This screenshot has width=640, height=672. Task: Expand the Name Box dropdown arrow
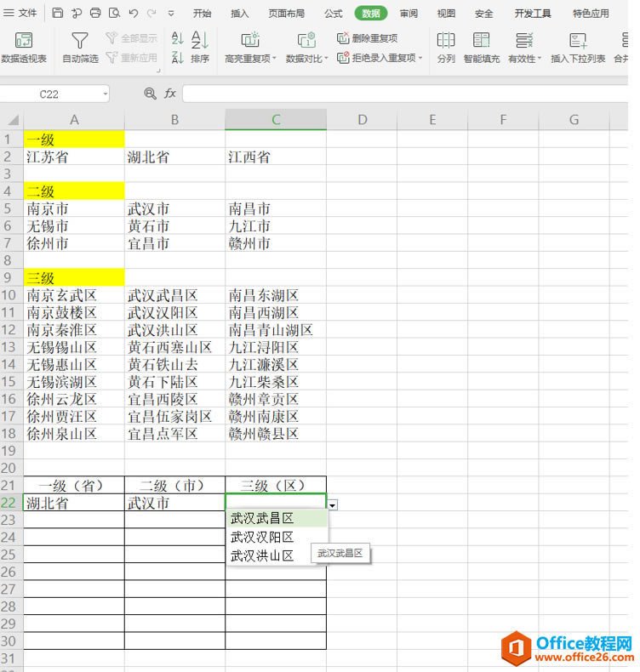click(x=105, y=94)
